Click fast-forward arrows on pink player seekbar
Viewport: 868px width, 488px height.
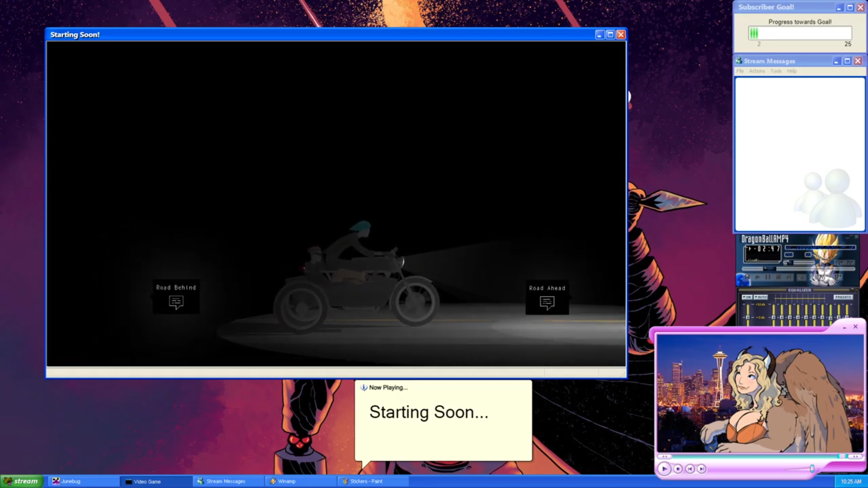pos(855,457)
